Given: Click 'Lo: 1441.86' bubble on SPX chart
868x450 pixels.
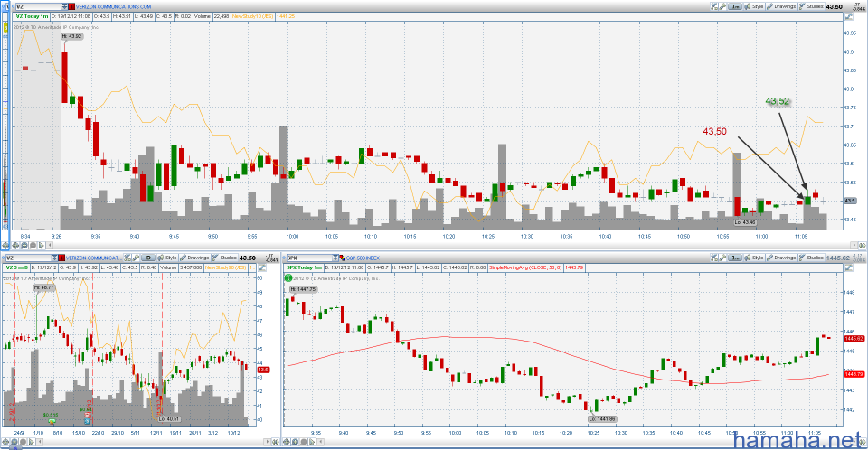Looking at the screenshot, I should [602, 419].
